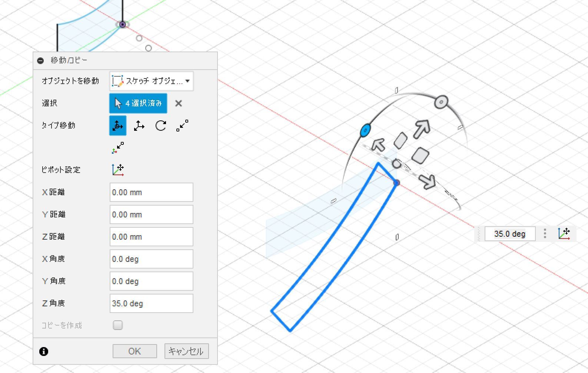Click the blue rotation handle on manipulator

coord(365,130)
